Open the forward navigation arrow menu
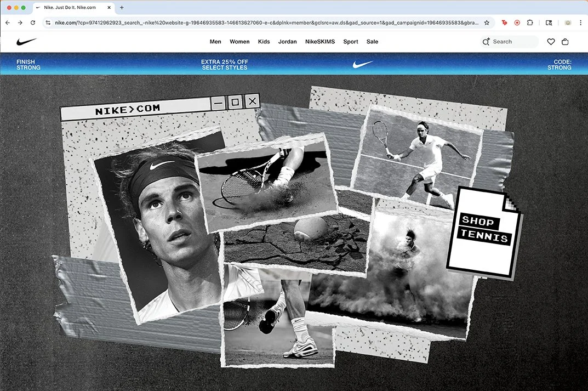This screenshot has height=391, width=588. (20, 22)
